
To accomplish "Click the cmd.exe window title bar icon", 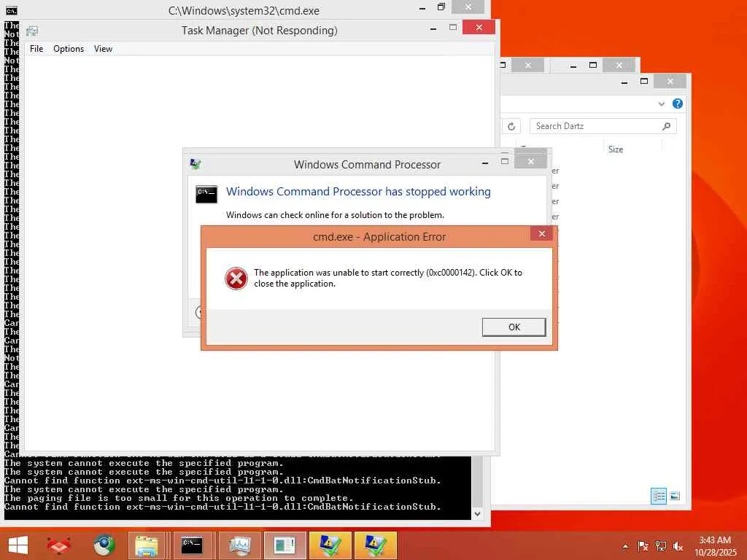I will click(x=11, y=10).
